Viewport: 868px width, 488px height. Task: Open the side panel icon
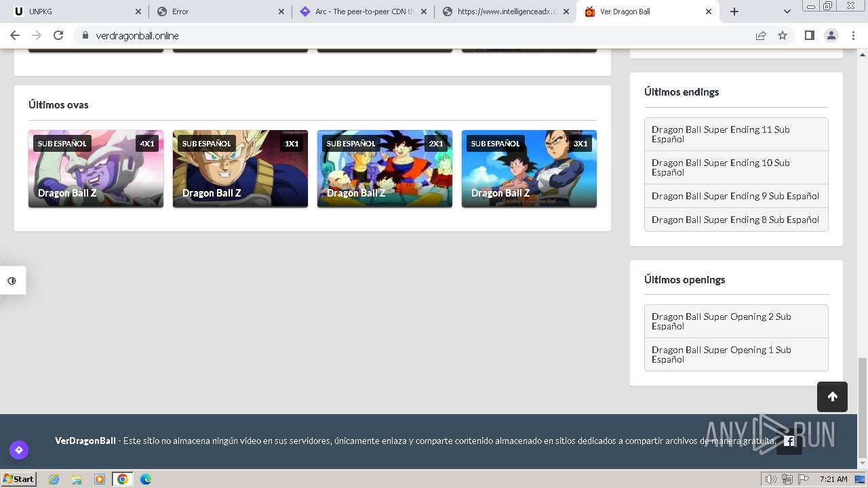coord(809,35)
